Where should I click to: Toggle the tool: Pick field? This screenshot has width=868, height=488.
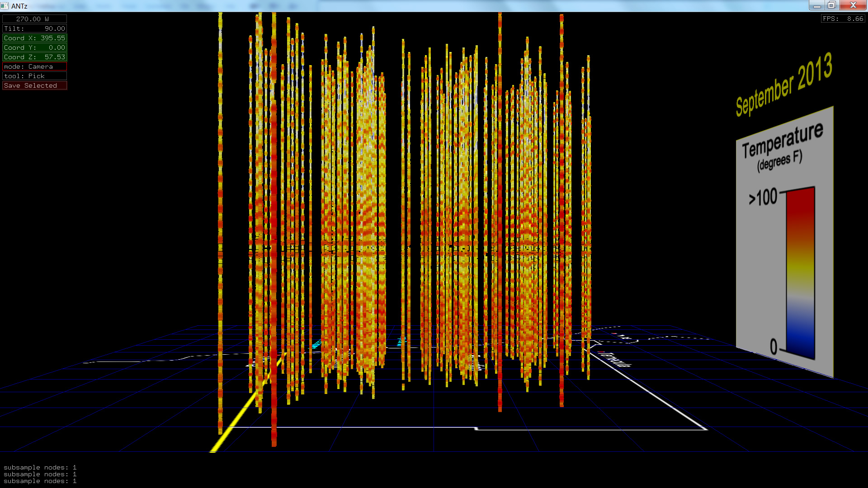[x=34, y=76]
